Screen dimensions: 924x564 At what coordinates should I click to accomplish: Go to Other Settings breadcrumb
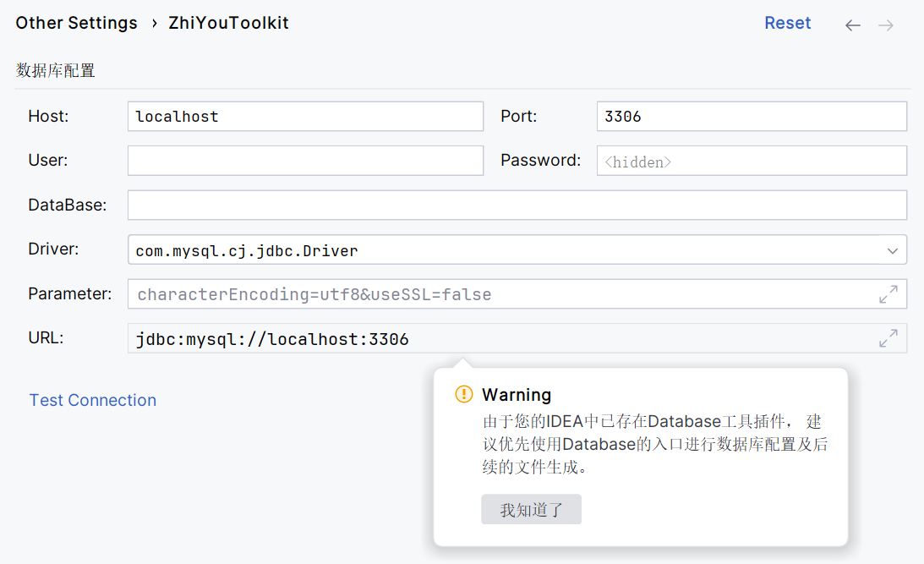[76, 24]
